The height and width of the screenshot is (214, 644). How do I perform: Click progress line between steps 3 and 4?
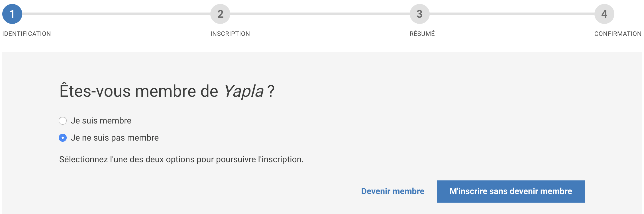[x=512, y=14]
